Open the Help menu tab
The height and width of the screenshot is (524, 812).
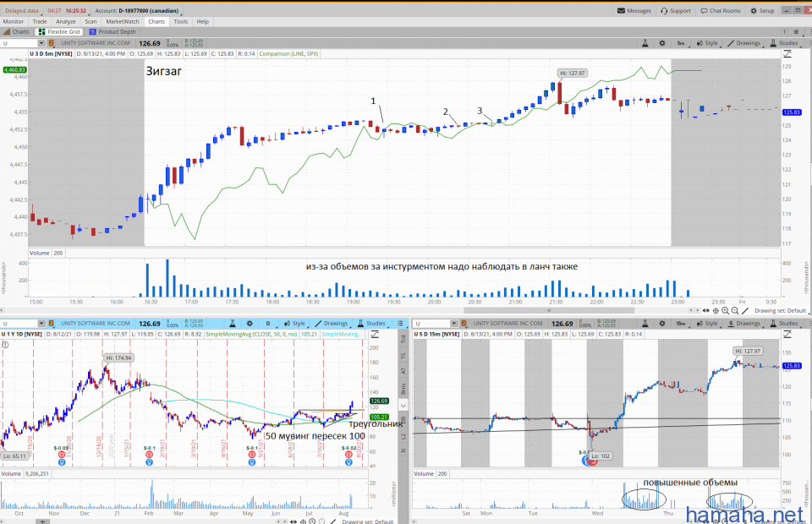pos(202,22)
